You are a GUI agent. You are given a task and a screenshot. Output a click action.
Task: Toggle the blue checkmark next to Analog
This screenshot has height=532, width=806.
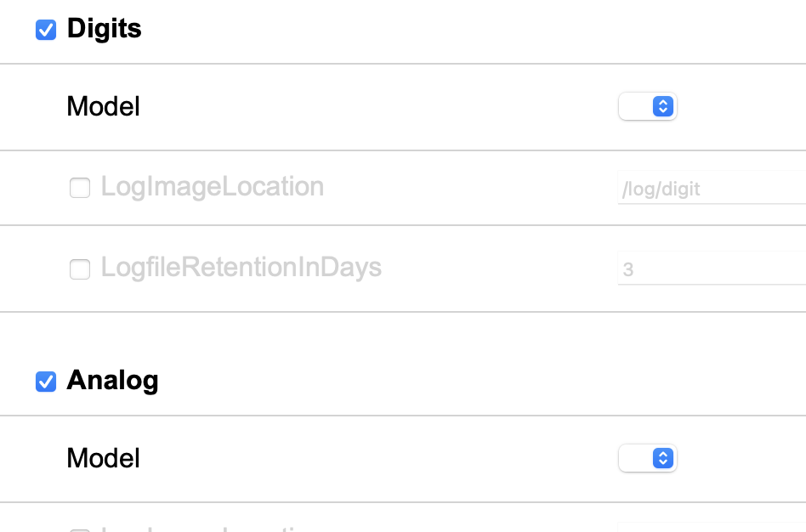[45, 380]
